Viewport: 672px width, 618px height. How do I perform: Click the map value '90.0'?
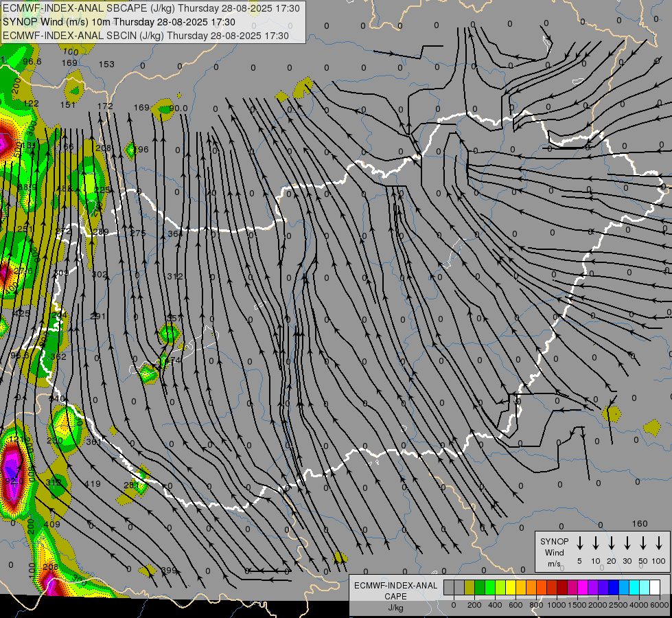178,108
